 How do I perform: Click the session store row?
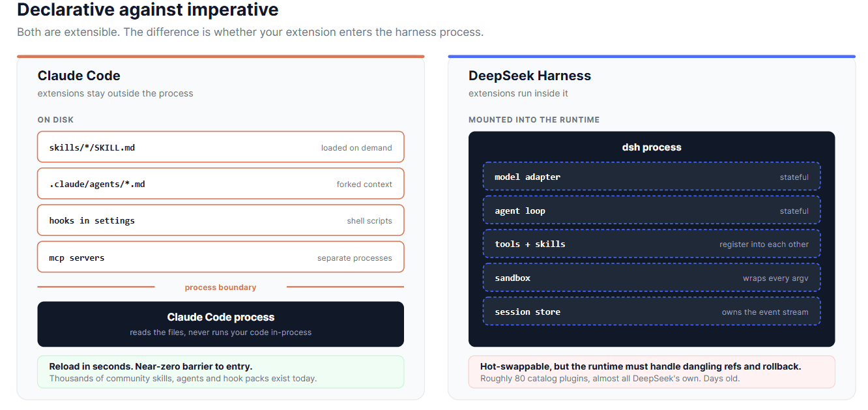(652, 312)
